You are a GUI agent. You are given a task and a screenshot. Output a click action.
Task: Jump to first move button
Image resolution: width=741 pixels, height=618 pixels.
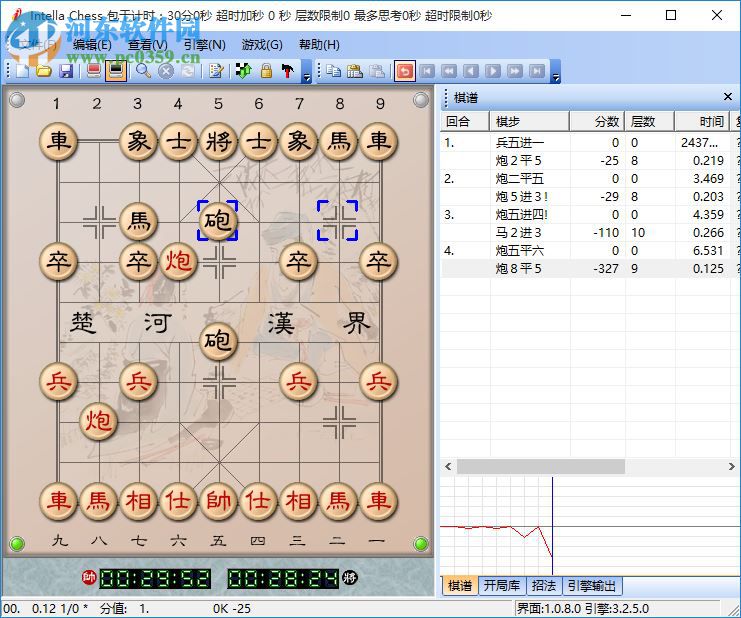[x=427, y=71]
